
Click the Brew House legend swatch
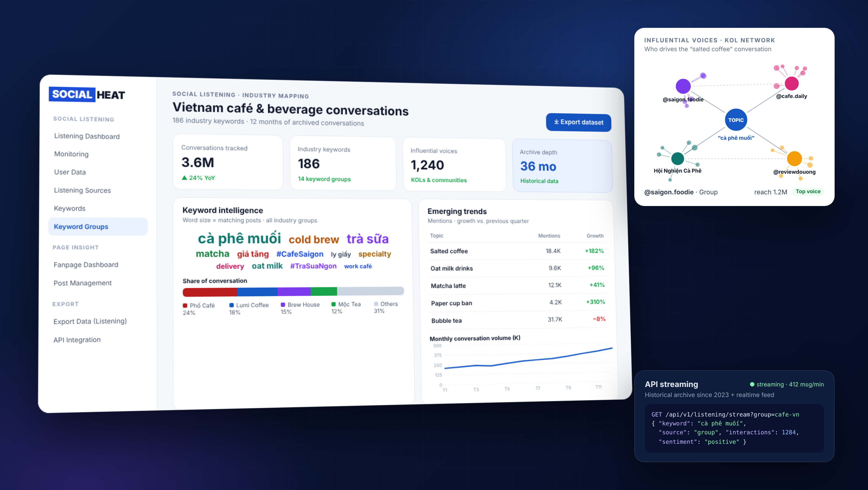[x=283, y=305]
